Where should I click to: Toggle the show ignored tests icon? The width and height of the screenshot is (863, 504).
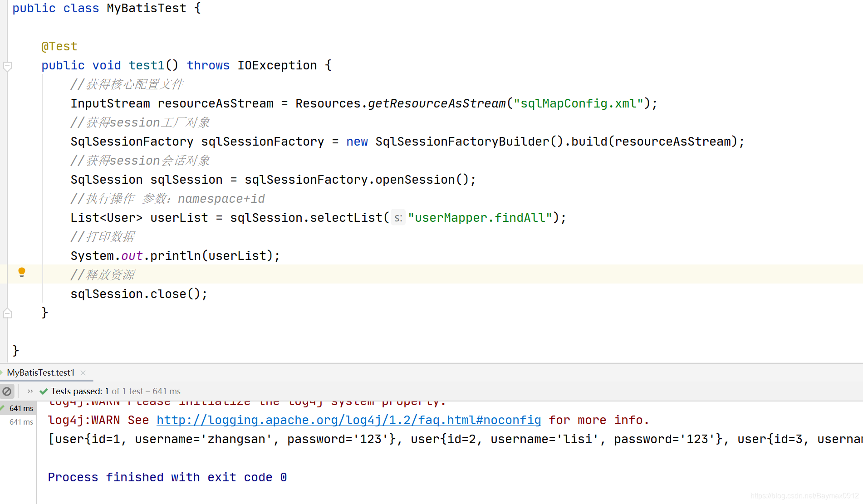7,391
